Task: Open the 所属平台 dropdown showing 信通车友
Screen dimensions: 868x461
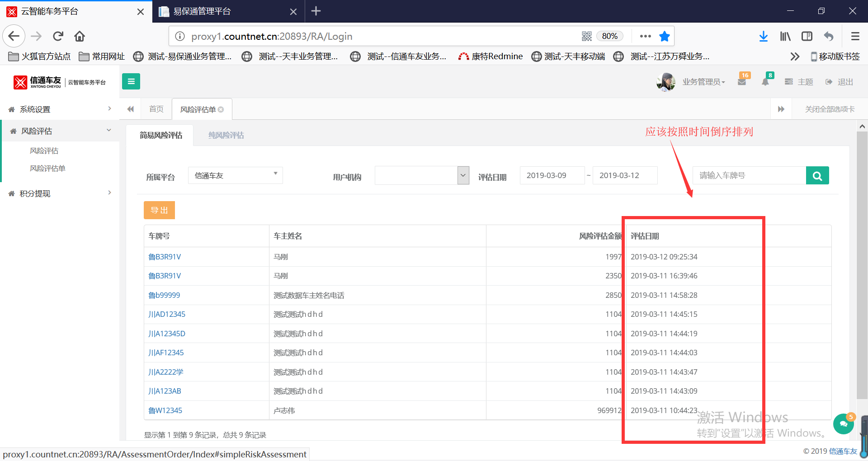Action: (235, 175)
